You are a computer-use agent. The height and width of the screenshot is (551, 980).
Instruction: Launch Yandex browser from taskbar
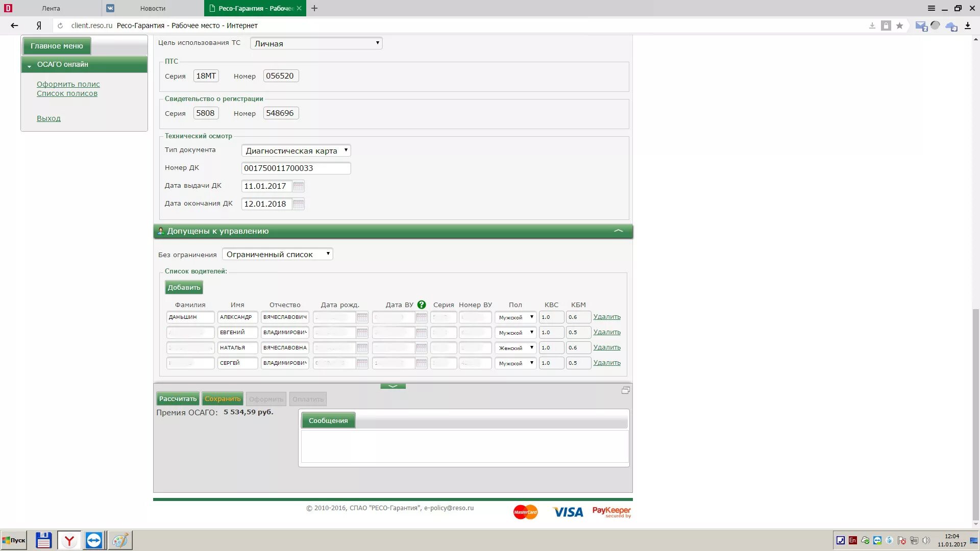coord(69,540)
